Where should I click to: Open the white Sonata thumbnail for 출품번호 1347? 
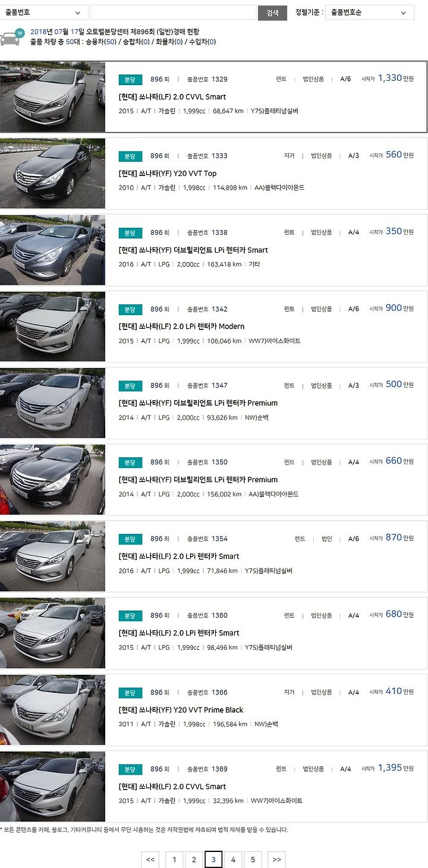coord(52,403)
